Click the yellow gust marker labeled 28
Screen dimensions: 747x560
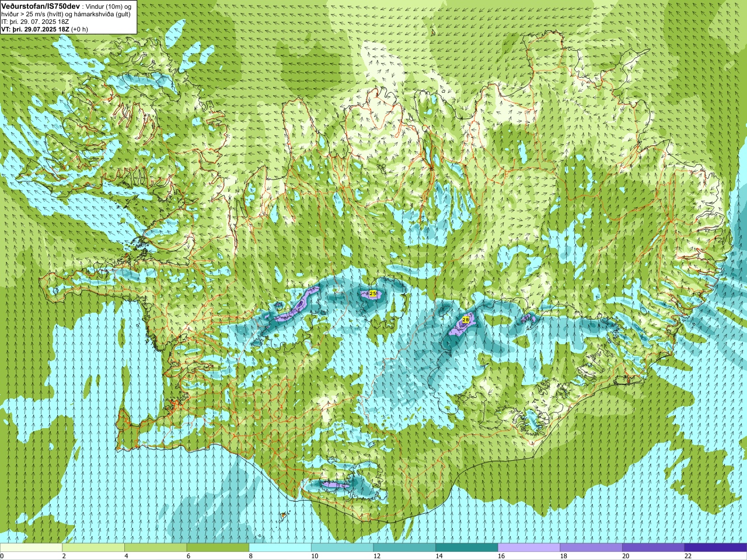pos(465,320)
